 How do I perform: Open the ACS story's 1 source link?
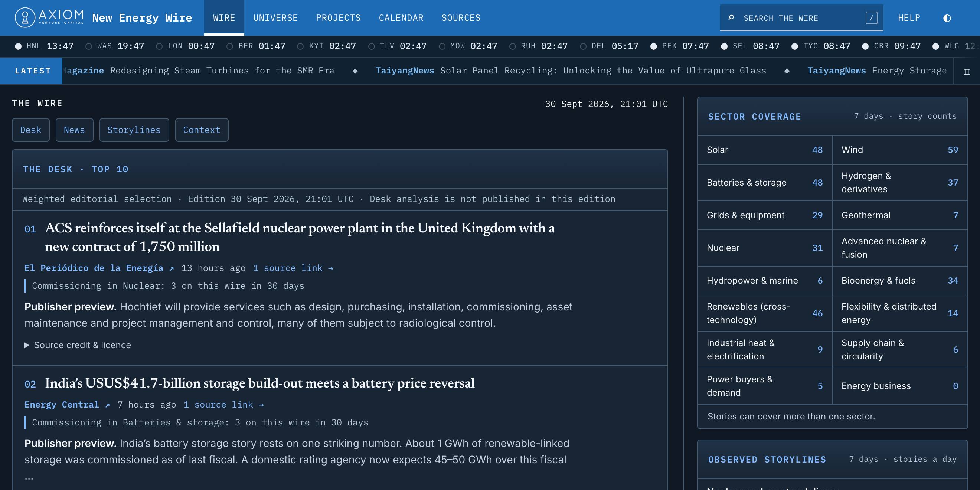pyautogui.click(x=293, y=268)
